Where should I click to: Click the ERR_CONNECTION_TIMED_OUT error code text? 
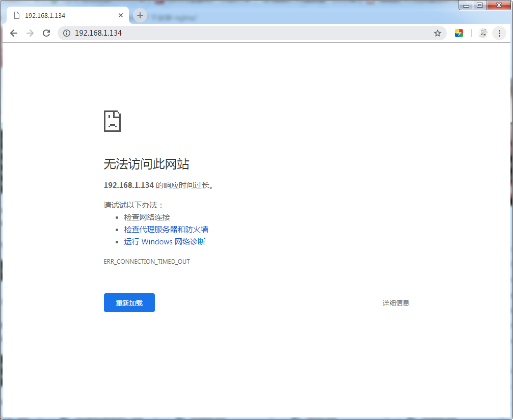coord(147,262)
